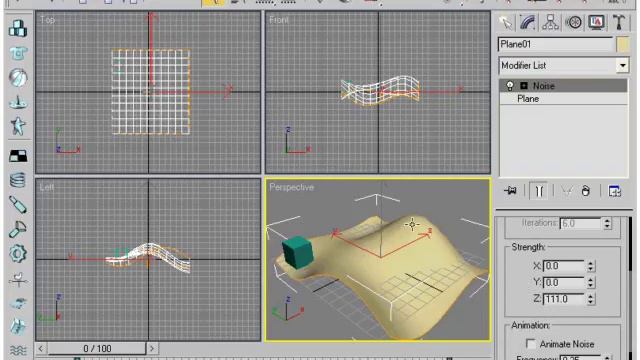Click the Top viewport label
The height and width of the screenshot is (360, 640).
pyautogui.click(x=47, y=20)
